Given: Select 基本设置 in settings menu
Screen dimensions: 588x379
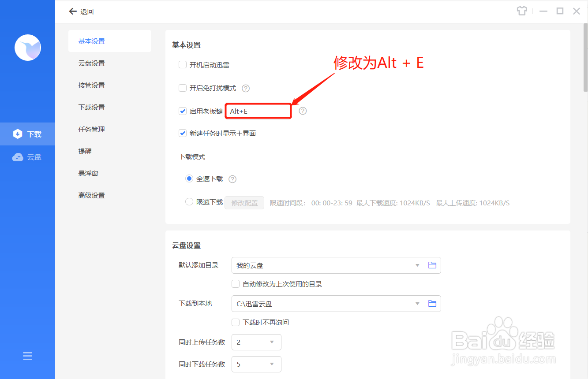Looking at the screenshot, I should [x=110, y=41].
